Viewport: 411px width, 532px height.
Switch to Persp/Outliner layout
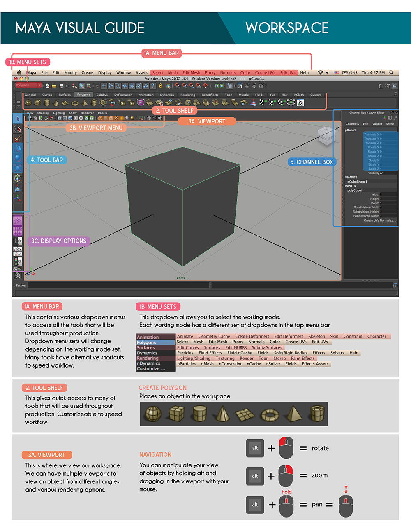(18, 241)
